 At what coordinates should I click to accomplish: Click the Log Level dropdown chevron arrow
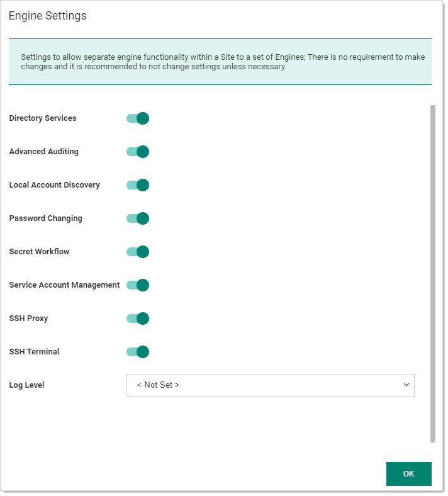pyautogui.click(x=406, y=385)
